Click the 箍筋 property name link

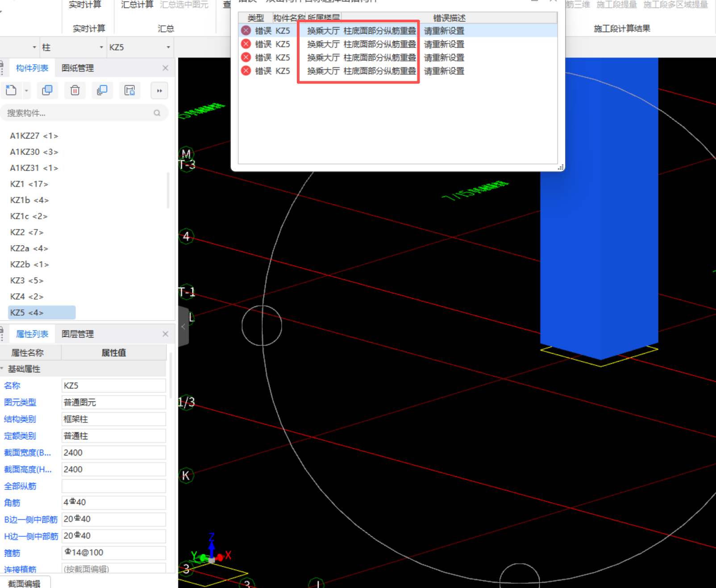point(12,553)
